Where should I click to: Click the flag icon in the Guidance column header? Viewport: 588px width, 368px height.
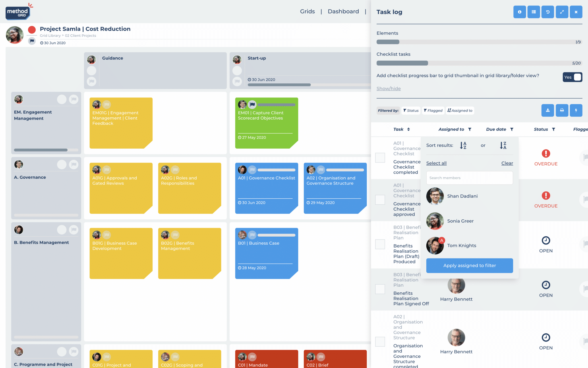coord(92,81)
